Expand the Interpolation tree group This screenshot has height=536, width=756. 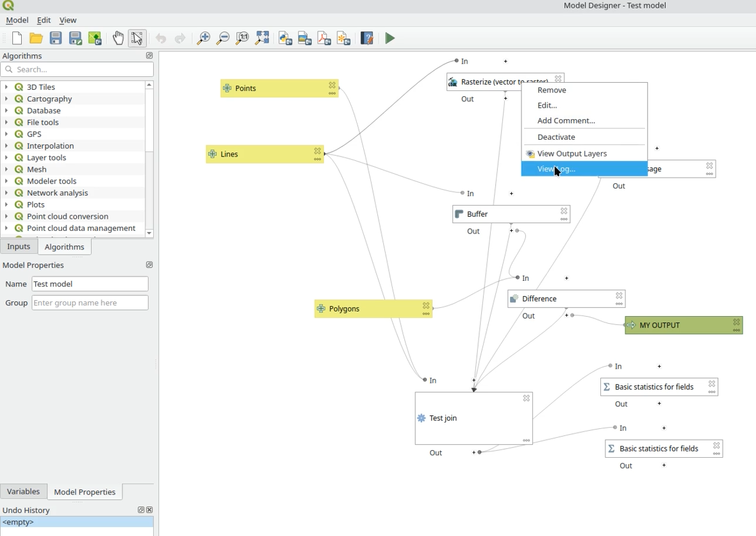pos(6,146)
